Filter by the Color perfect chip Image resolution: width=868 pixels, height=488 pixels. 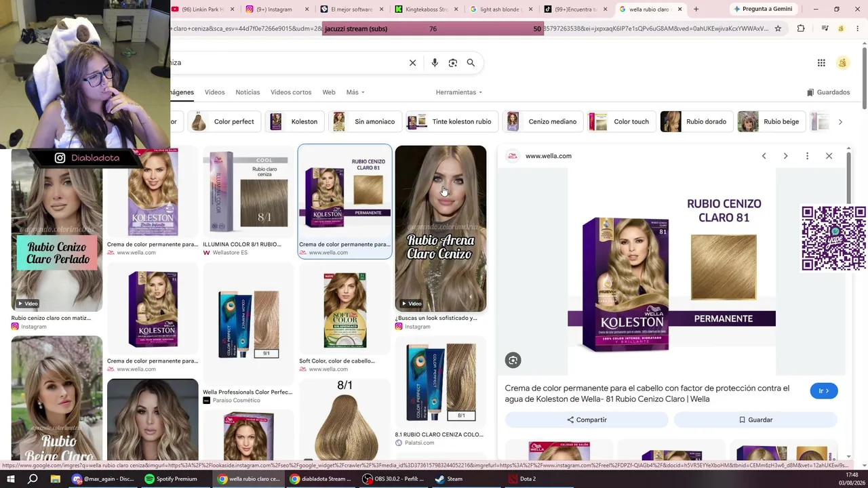223,122
